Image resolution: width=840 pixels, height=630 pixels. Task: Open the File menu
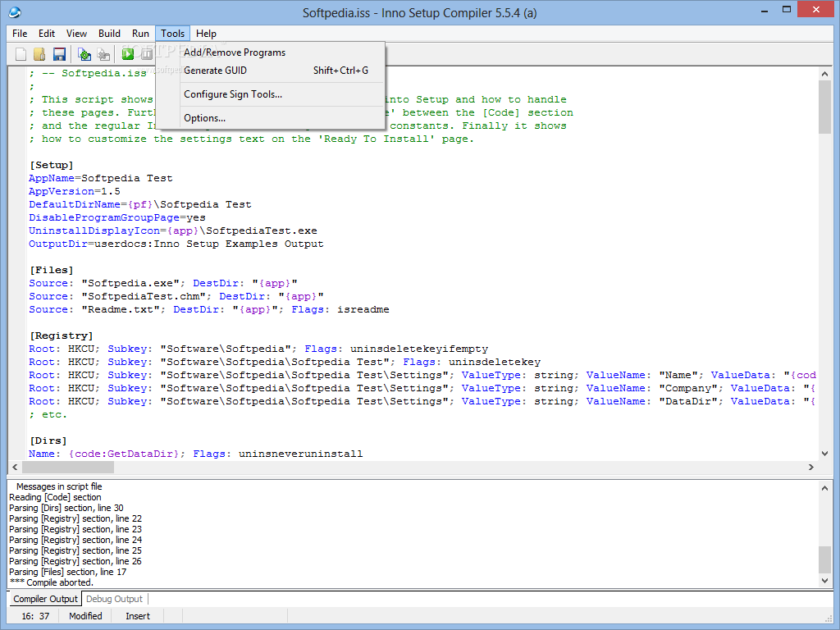click(20, 33)
